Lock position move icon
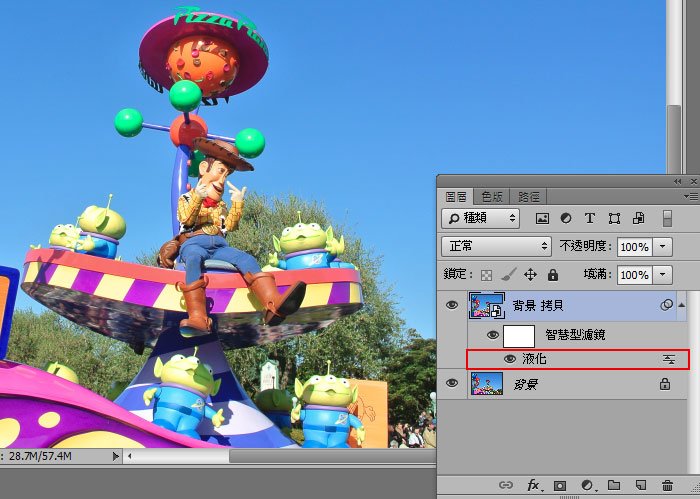This screenshot has height=499, width=700. click(530, 275)
